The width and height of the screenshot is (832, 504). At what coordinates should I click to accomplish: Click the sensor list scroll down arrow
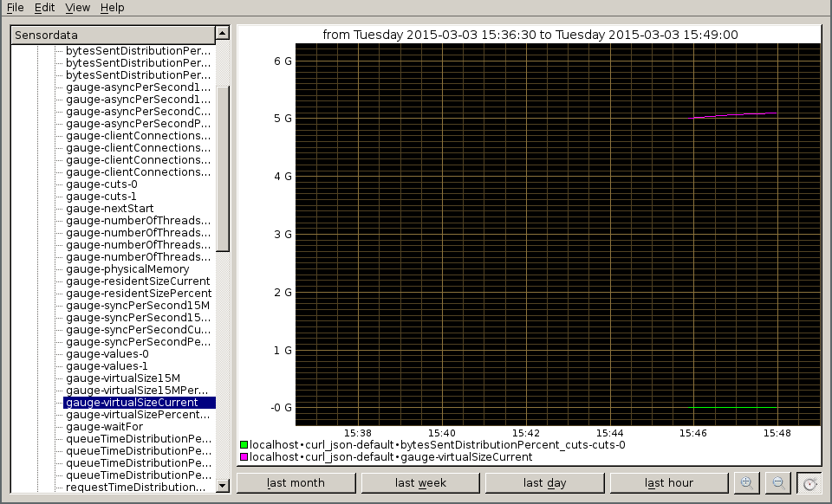click(x=223, y=486)
